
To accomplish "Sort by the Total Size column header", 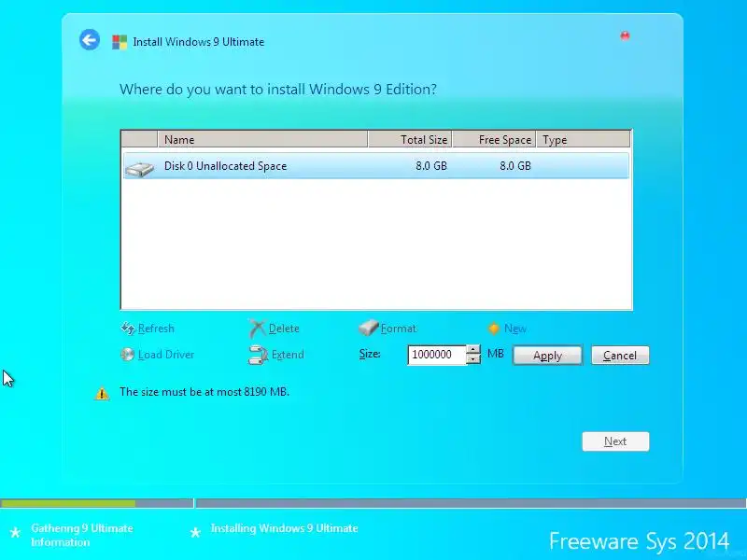I will coord(410,139).
